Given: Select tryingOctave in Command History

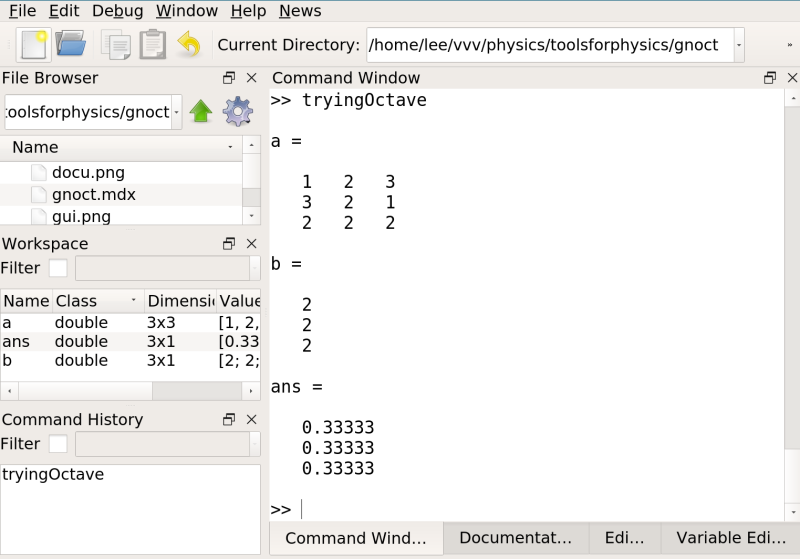Looking at the screenshot, I should [53, 474].
